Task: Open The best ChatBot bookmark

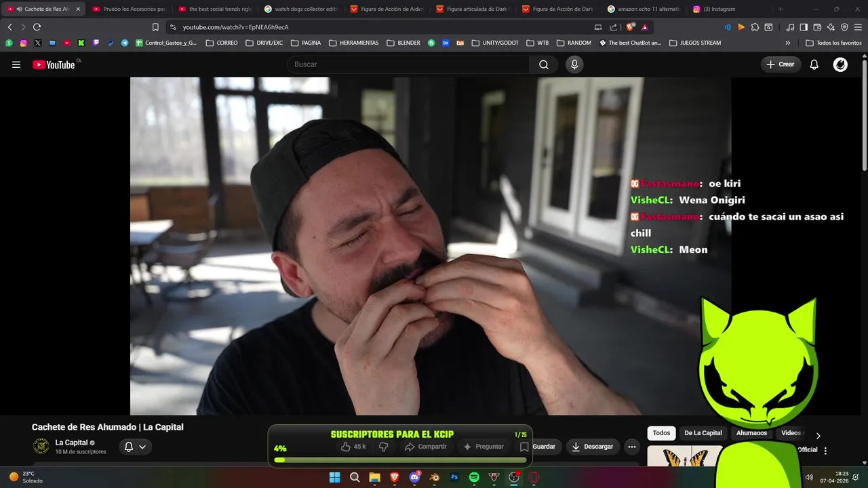Action: tap(630, 43)
